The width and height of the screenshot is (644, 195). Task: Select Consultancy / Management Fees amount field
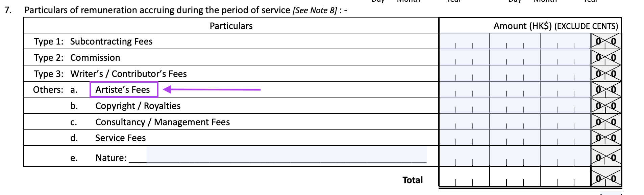pos(515,122)
